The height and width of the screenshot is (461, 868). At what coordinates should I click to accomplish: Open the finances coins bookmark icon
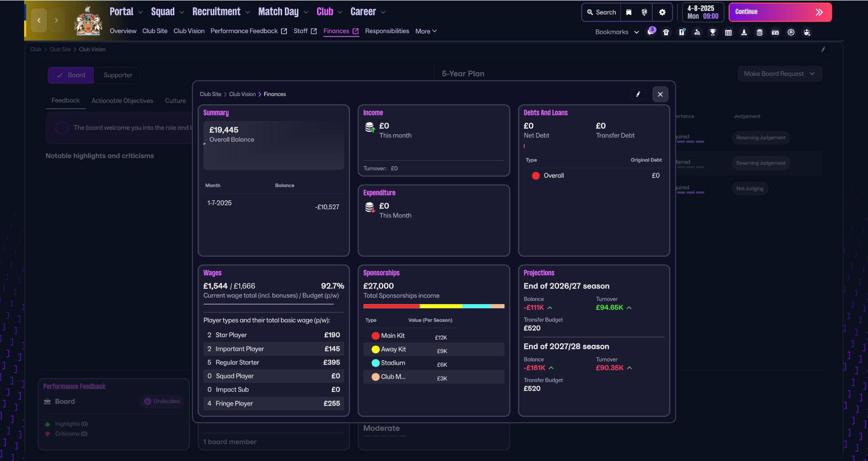[x=759, y=32]
